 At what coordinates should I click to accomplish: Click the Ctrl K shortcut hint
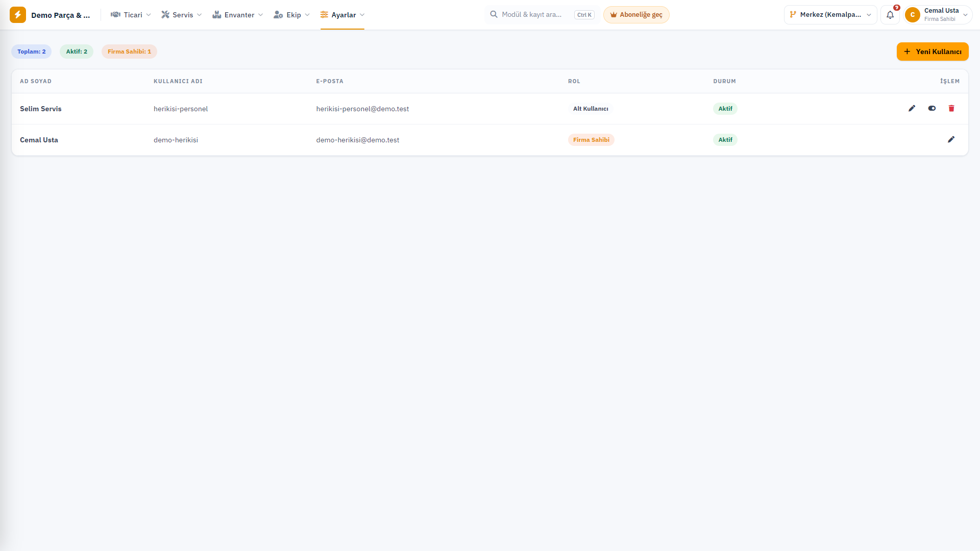(584, 15)
